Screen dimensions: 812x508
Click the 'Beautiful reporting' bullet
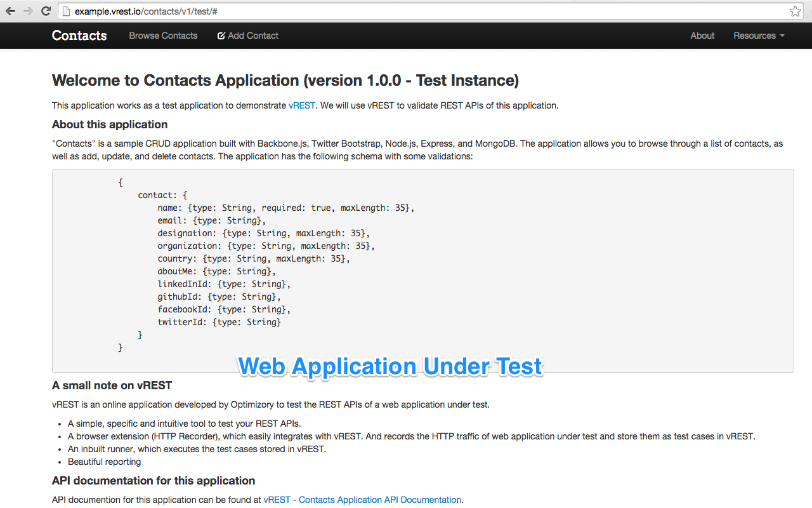(105, 462)
